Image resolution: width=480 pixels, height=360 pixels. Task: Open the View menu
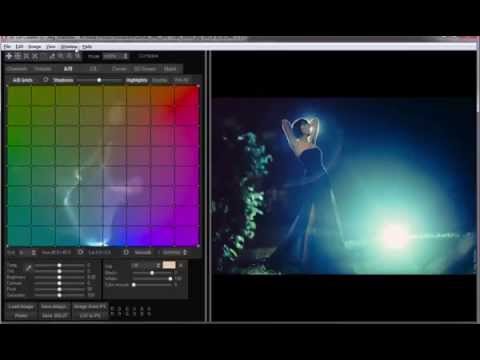click(x=51, y=47)
